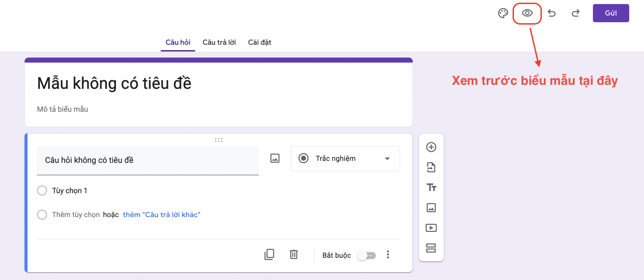Add an image from the side toolbar
The width and height of the screenshot is (644, 280).
click(431, 208)
